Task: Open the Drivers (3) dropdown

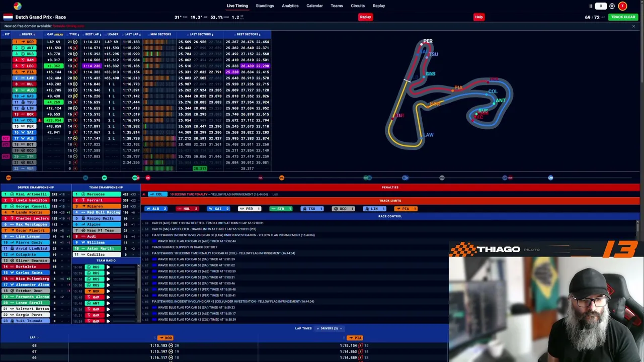Action: click(x=330, y=328)
